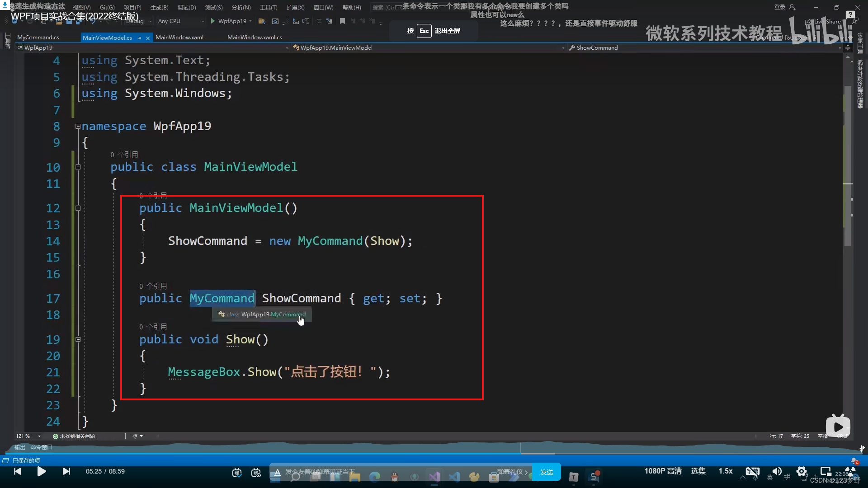Open the video player settings gear
The width and height of the screenshot is (868, 488).
tap(801, 471)
